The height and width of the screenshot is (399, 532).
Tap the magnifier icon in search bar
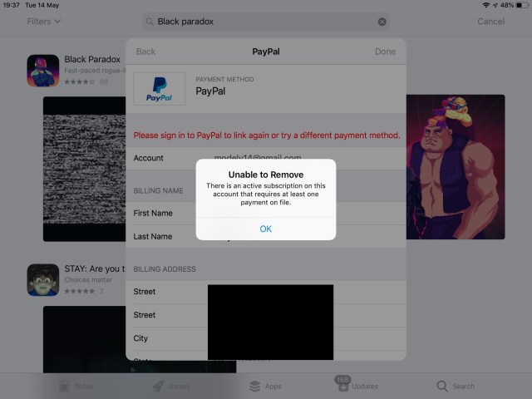click(150, 22)
